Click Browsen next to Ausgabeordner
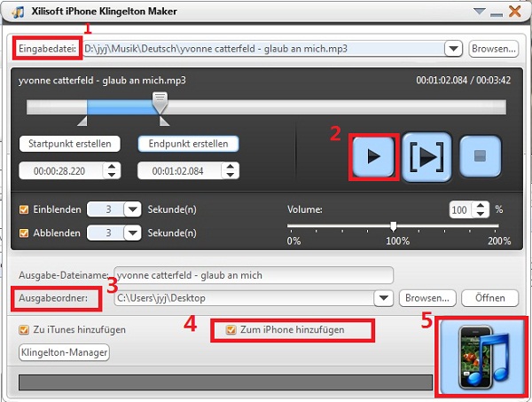 427,298
